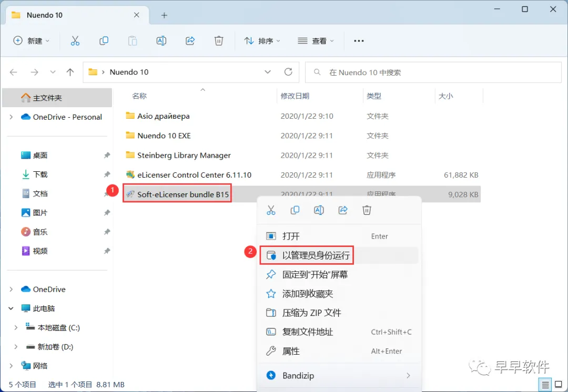This screenshot has width=568, height=392.
Task: Click the Copy icon in the context menu
Action: coord(295,210)
